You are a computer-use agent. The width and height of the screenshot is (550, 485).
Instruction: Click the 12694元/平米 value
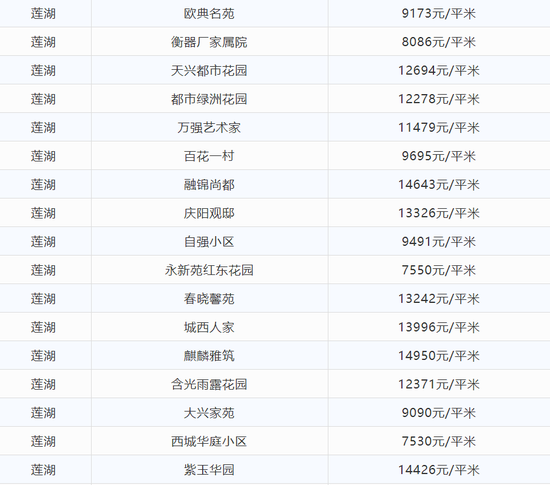point(439,71)
